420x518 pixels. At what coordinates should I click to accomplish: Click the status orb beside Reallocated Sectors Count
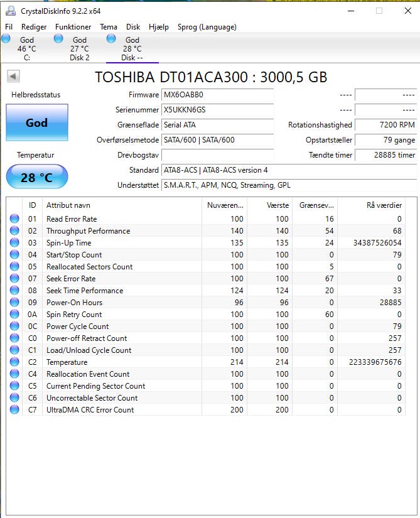pyautogui.click(x=14, y=267)
